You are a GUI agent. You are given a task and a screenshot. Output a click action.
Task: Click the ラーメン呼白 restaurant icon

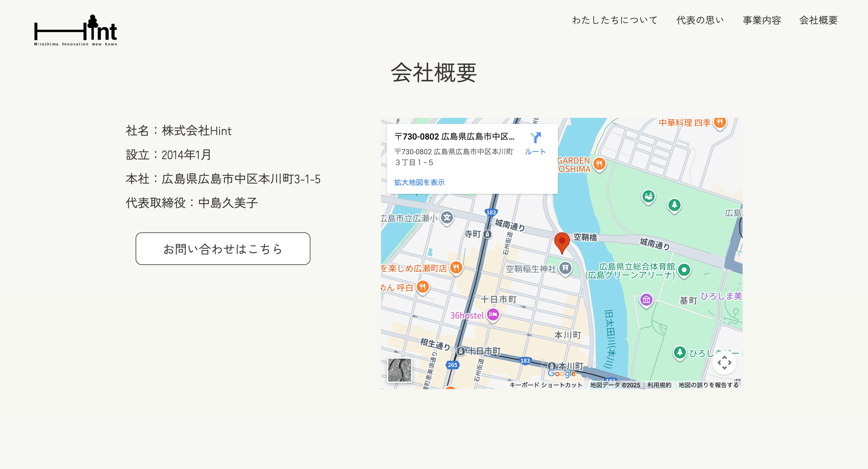click(423, 286)
